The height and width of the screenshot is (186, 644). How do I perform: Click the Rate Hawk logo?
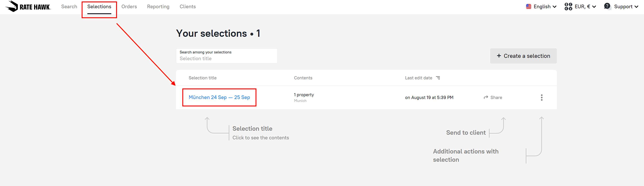(28, 7)
